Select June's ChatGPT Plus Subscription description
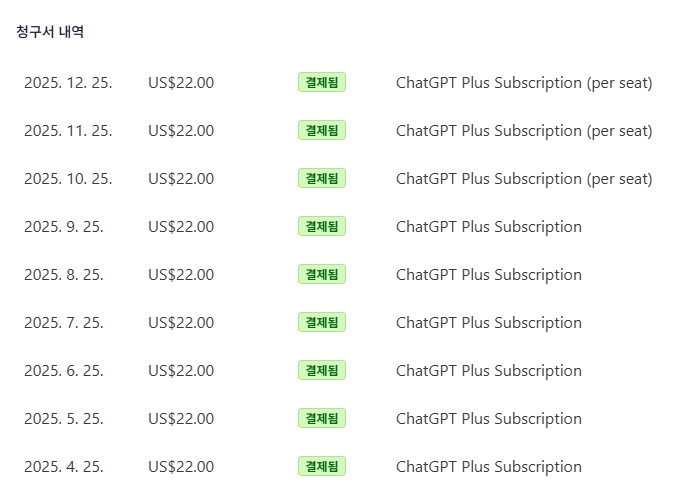Screen dimensions: 673x492 pyautogui.click(x=489, y=371)
